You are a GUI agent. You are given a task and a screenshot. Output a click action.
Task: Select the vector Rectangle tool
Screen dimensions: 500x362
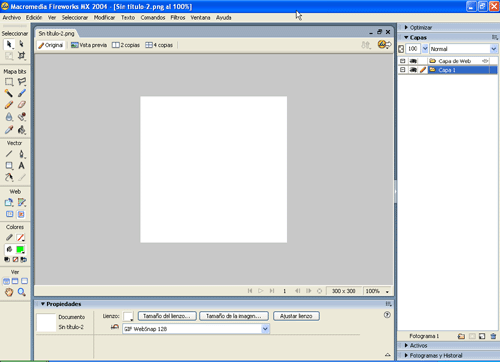point(9,165)
